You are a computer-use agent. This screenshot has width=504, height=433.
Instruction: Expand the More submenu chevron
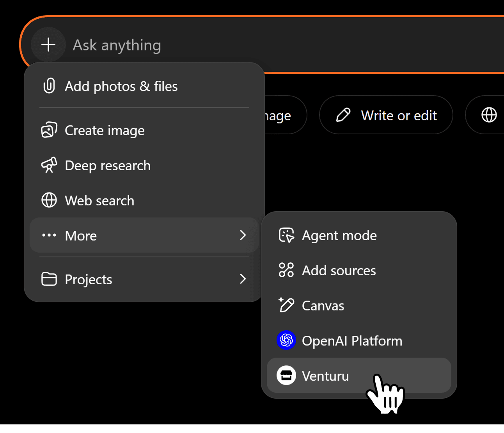click(x=243, y=235)
